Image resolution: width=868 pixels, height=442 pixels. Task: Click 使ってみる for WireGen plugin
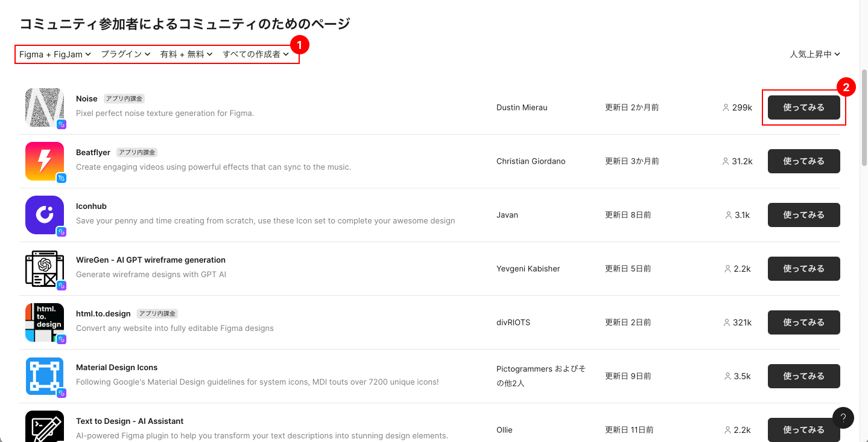[x=803, y=269]
